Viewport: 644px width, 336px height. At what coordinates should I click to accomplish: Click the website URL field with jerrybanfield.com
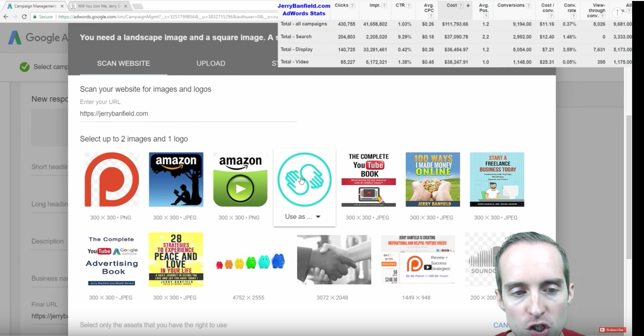pos(188,114)
